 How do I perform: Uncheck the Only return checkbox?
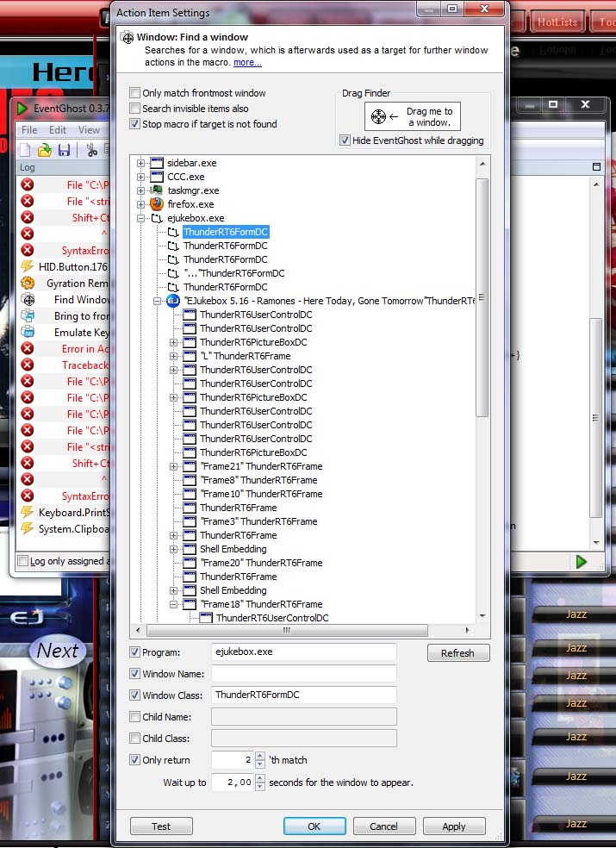(x=134, y=759)
